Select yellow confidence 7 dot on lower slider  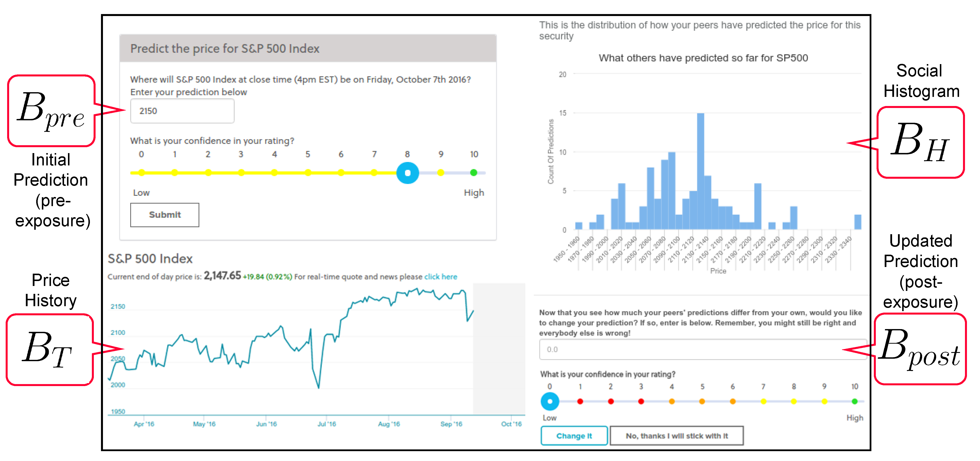(764, 401)
